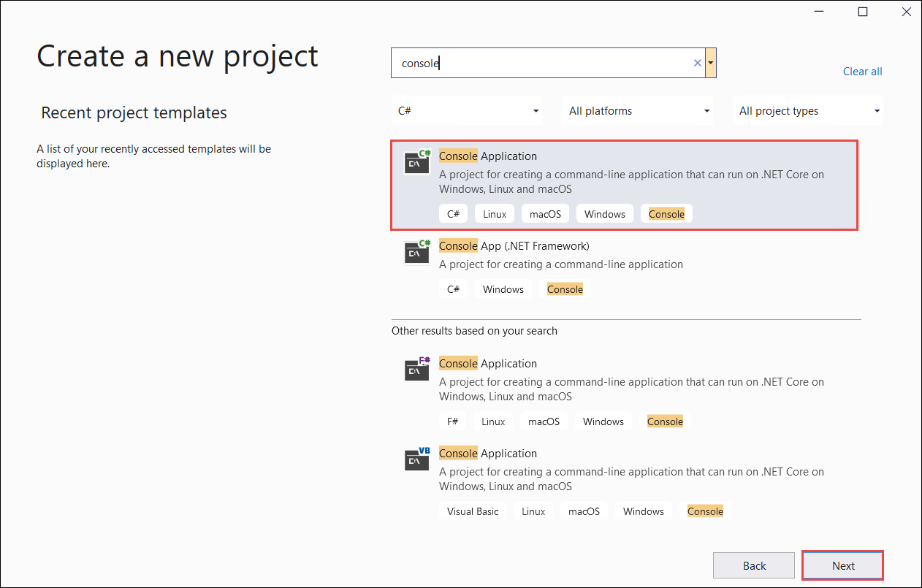922x588 pixels.
Task: Expand the All project types dropdown
Action: (807, 110)
